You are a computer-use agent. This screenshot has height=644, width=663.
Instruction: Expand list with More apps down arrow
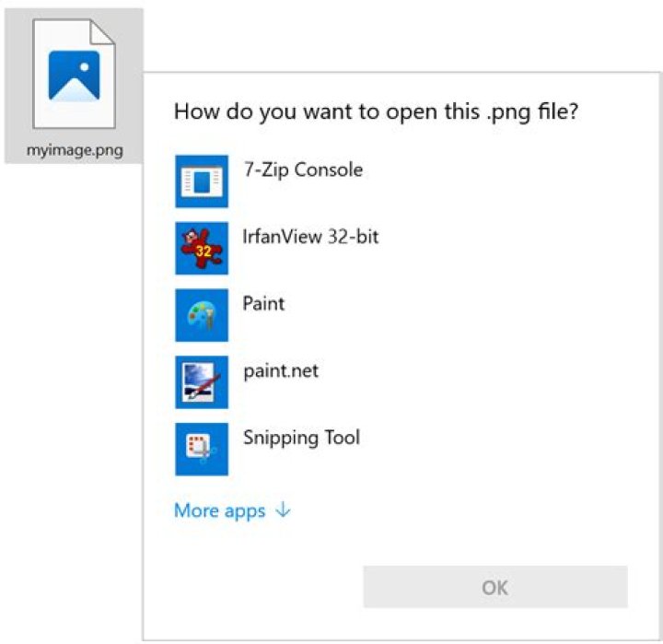pos(283,509)
